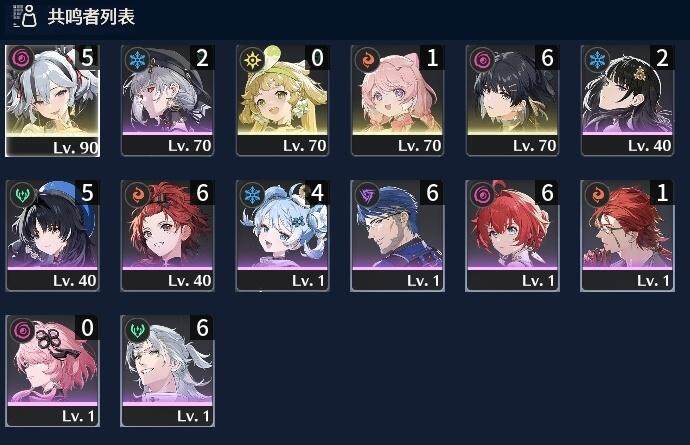The image size is (690, 445).
Task: Select the Lv. 90 white-haired character card
Action: 52,100
